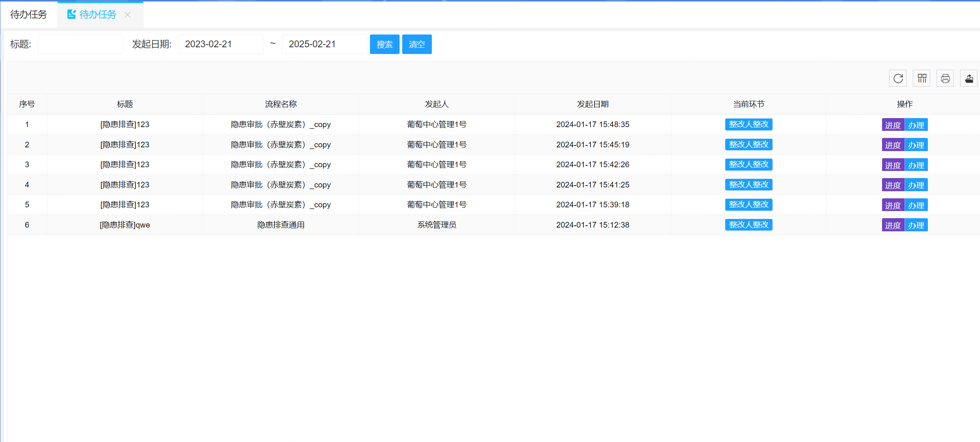Switch to the first 待办任务 tab
Screen dimensions: 980x442
pyautogui.click(x=29, y=15)
